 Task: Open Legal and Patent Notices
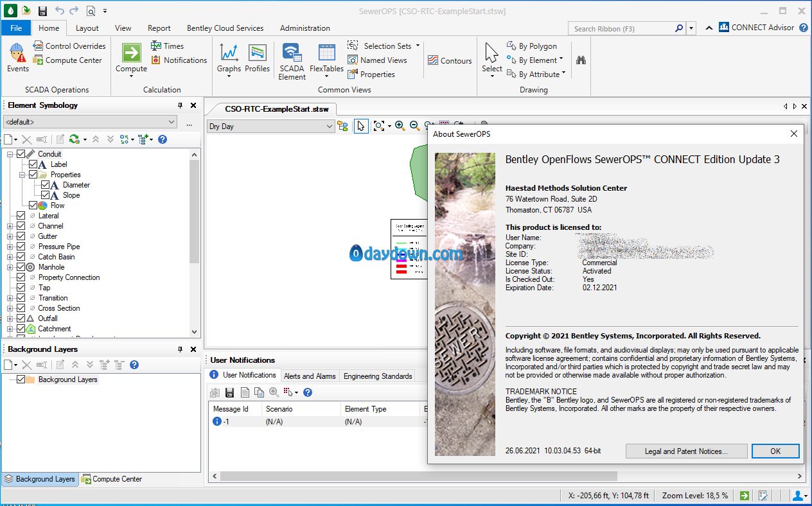click(686, 451)
